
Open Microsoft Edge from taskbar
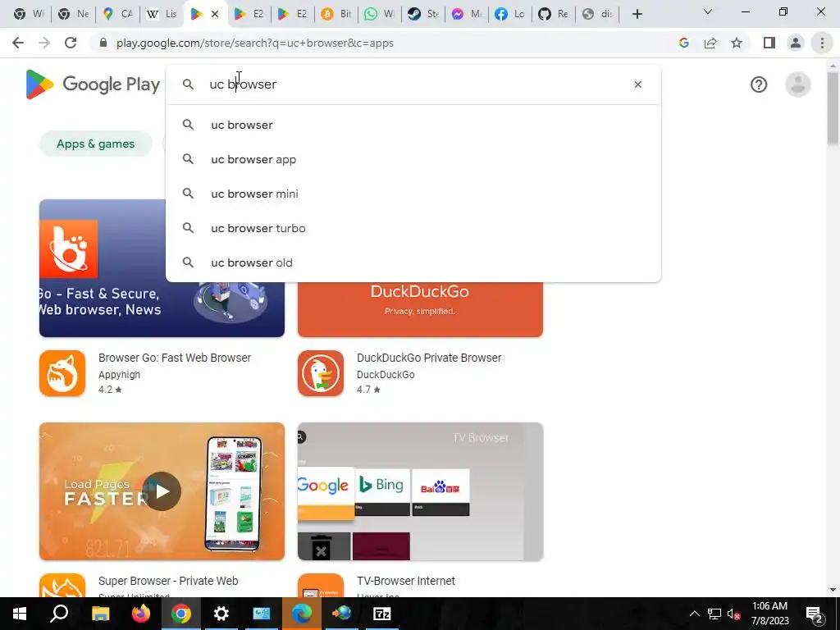(302, 614)
